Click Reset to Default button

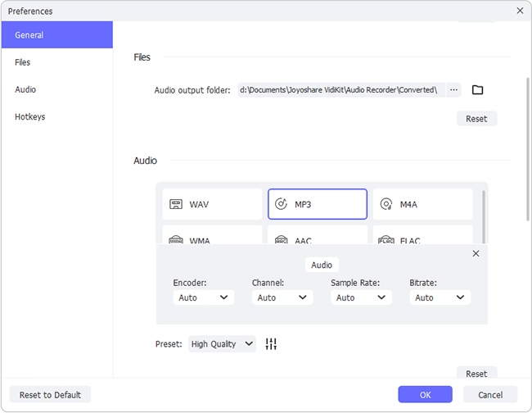coord(50,395)
